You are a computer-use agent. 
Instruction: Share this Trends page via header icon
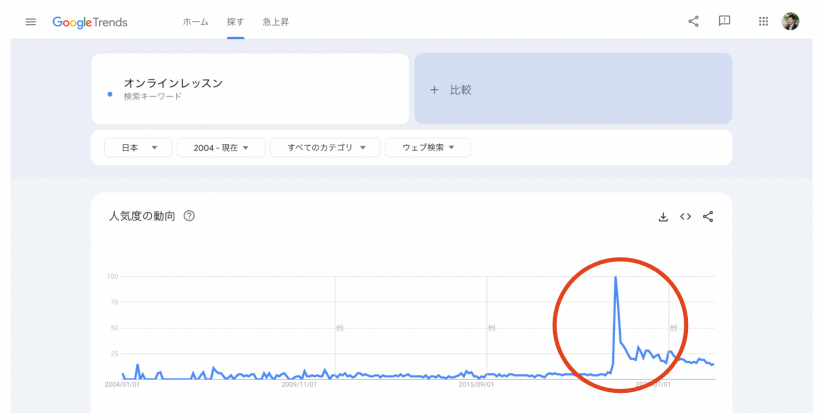(x=693, y=21)
